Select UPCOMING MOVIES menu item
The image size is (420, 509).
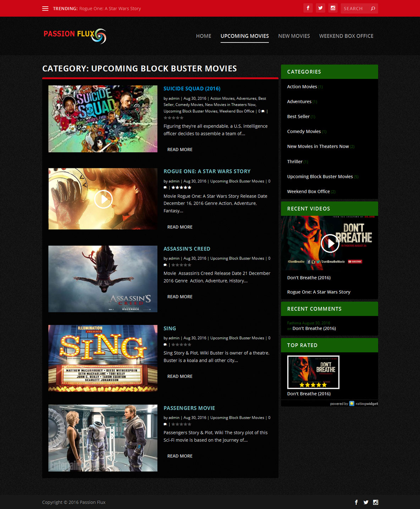[x=245, y=36]
